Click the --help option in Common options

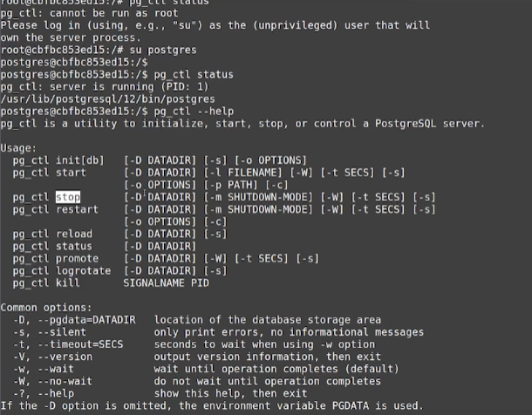click(56, 394)
